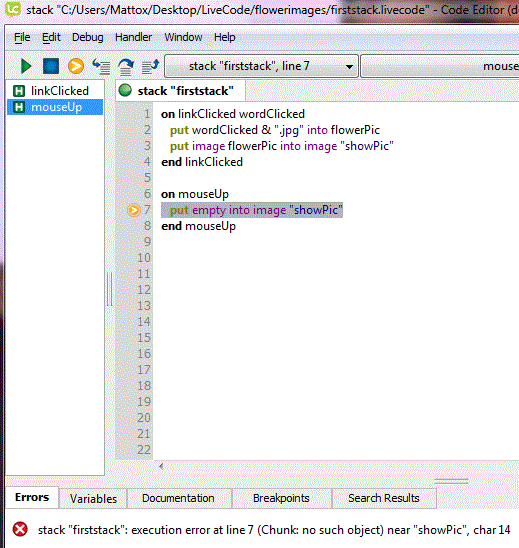Open the Window menu
Image resolution: width=519 pixels, height=548 pixels.
click(x=183, y=37)
